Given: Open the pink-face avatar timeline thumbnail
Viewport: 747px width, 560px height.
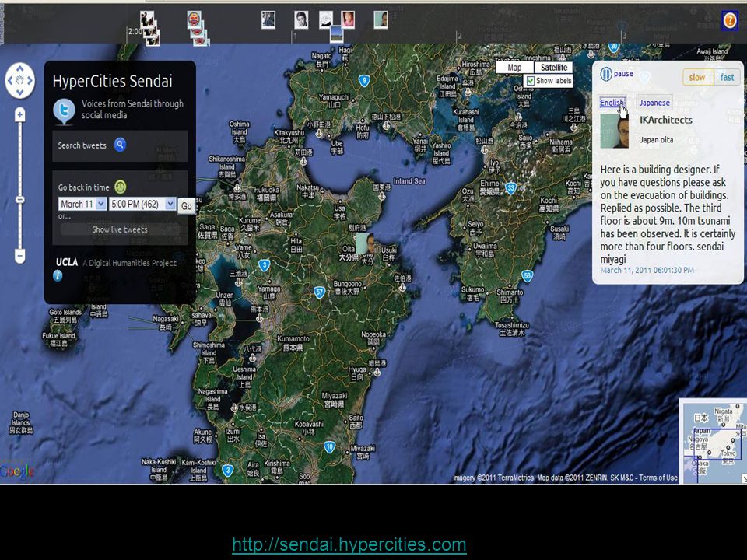Looking at the screenshot, I should click(x=348, y=19).
